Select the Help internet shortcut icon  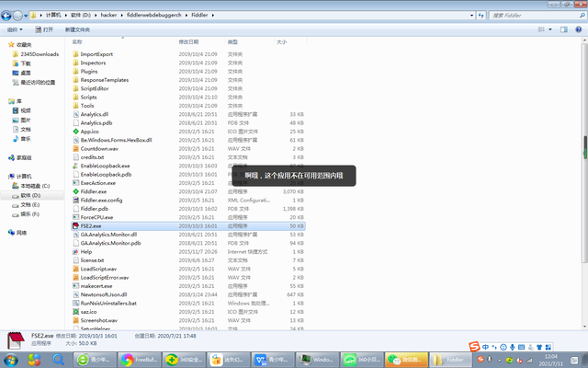coord(75,251)
